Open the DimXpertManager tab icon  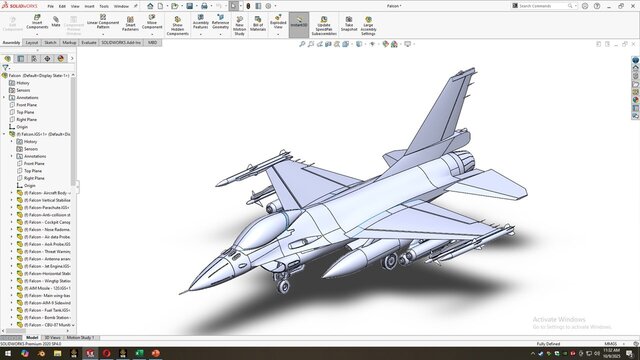tap(47, 59)
